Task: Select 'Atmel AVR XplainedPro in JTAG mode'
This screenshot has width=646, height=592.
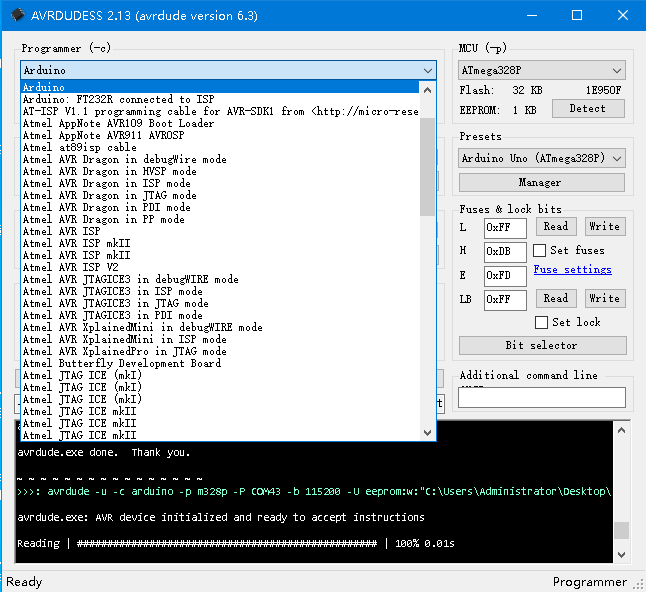Action: (220, 351)
